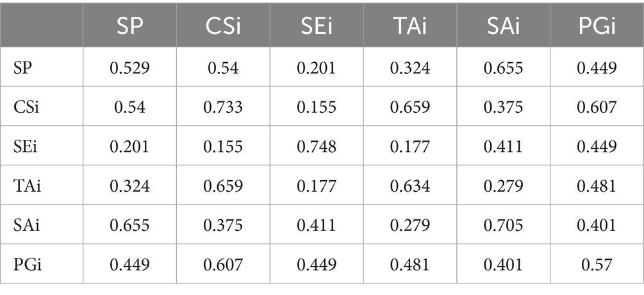Click the SAi row label

pos(23,226)
